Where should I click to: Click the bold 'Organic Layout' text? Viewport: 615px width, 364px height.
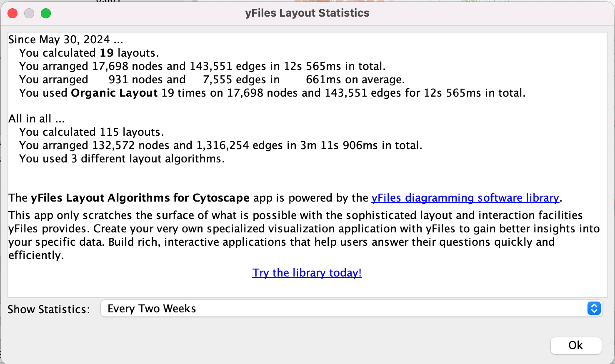[x=114, y=93]
